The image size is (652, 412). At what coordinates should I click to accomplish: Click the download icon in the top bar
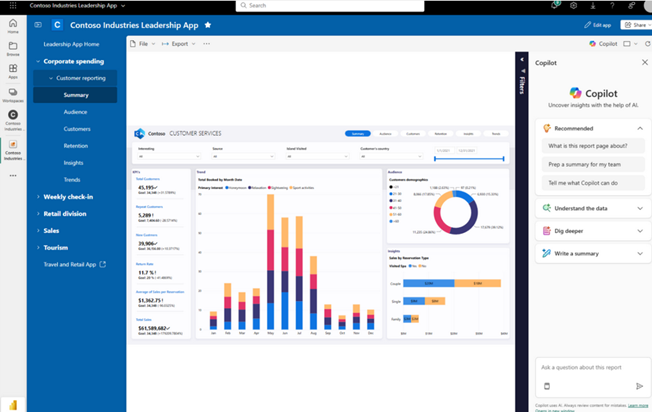click(x=593, y=5)
